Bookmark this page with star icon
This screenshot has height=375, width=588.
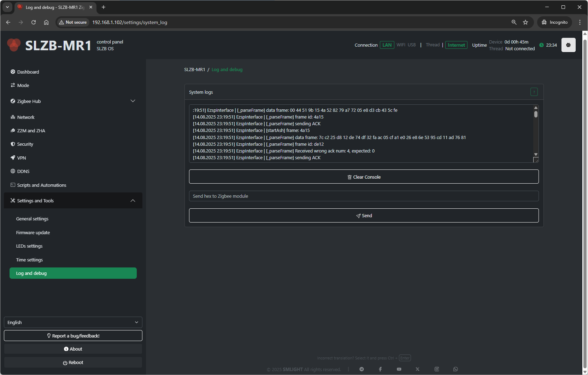[x=525, y=22]
